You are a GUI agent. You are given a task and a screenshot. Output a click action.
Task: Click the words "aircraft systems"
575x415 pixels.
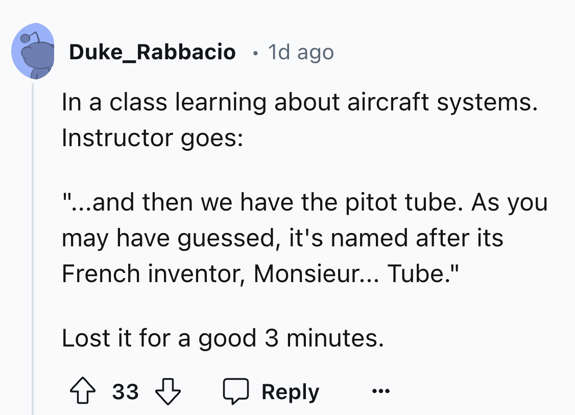click(x=442, y=102)
